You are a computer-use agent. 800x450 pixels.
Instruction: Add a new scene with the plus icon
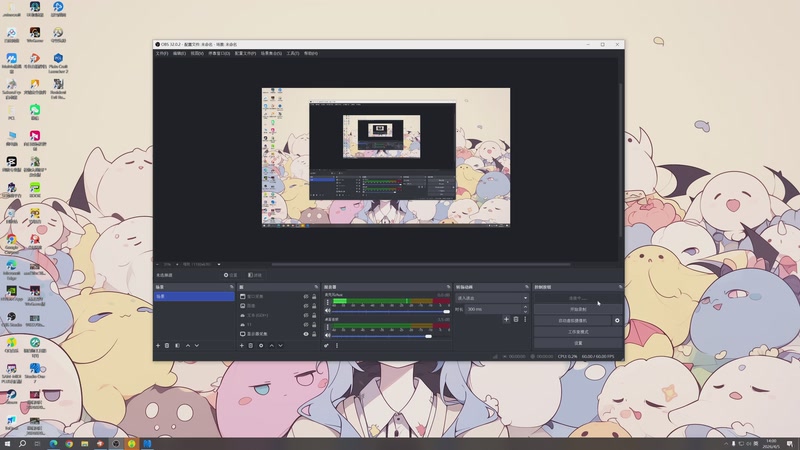[158, 345]
